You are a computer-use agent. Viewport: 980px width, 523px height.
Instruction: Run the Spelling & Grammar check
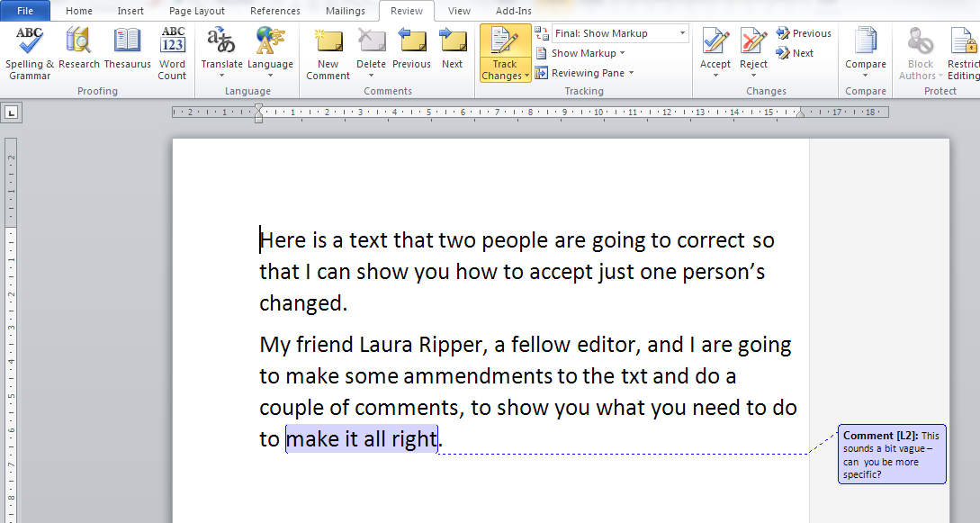(x=30, y=52)
